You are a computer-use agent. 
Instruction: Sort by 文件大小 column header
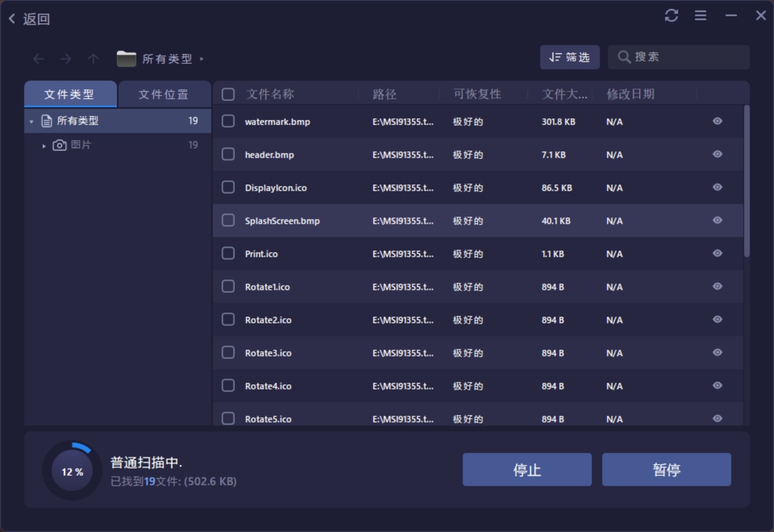(564, 95)
